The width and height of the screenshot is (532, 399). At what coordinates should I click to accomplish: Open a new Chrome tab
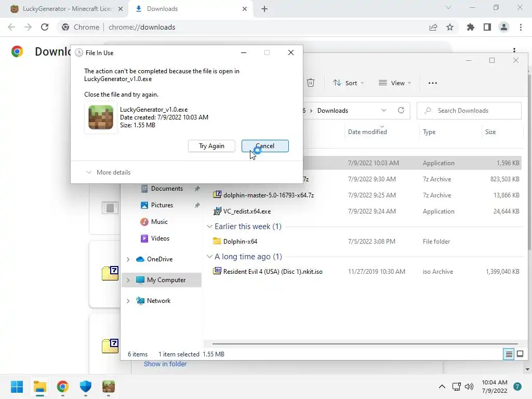(x=264, y=9)
